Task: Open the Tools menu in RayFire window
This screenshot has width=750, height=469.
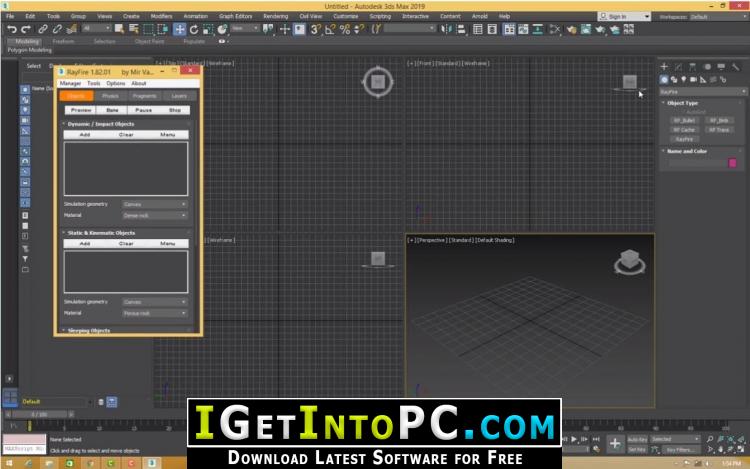Action: [x=94, y=83]
